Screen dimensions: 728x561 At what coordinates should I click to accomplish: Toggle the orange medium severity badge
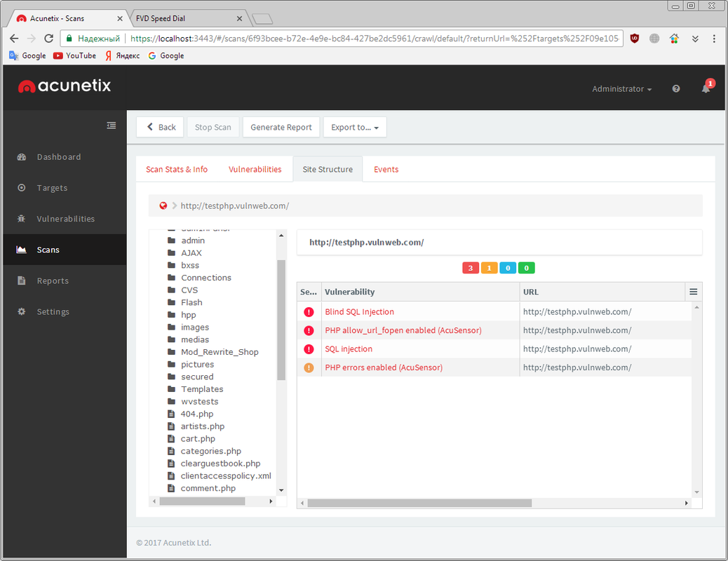point(489,268)
